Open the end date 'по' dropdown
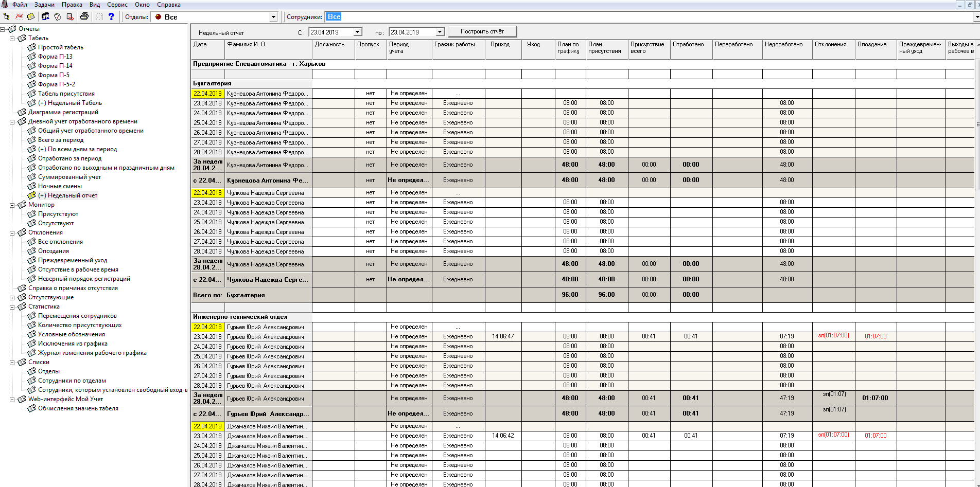The height and width of the screenshot is (487, 980). click(x=440, y=32)
